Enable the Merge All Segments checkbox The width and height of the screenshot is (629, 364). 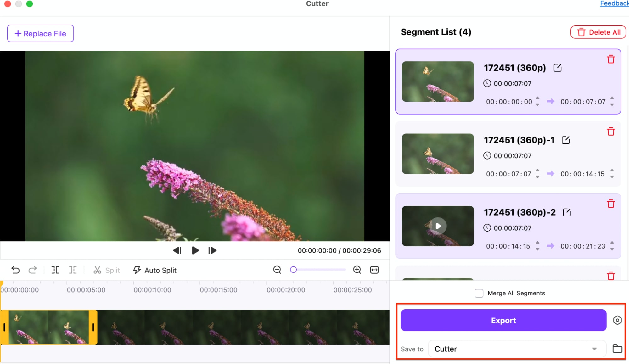[479, 293]
